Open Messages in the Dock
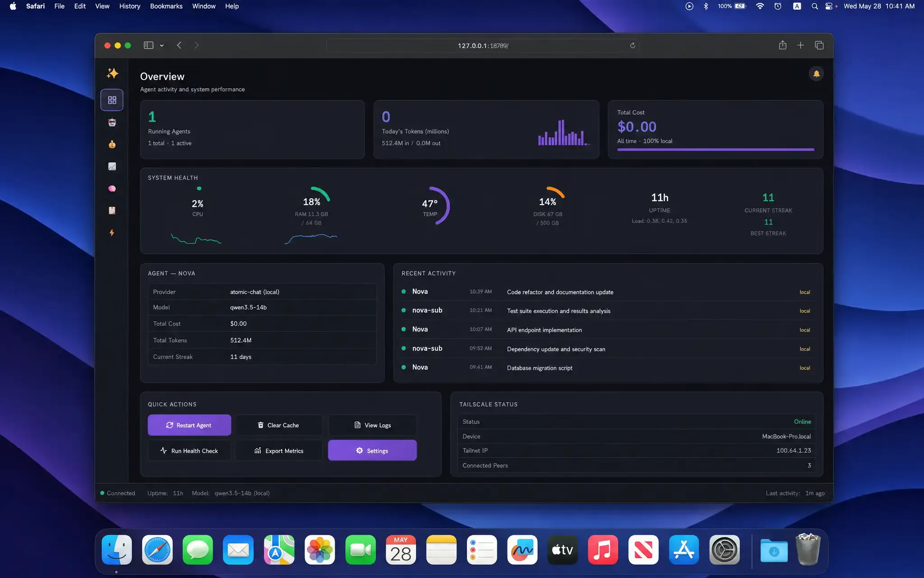924x578 pixels. [198, 550]
